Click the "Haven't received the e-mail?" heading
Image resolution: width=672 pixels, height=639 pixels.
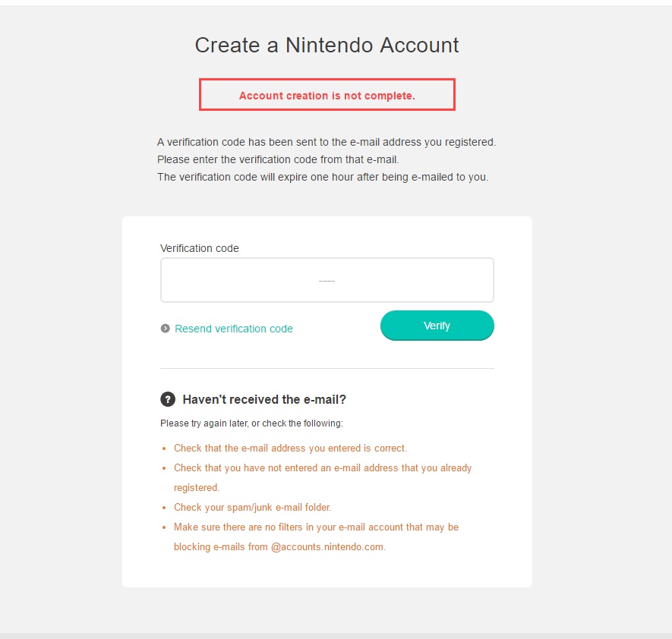pyautogui.click(x=264, y=399)
